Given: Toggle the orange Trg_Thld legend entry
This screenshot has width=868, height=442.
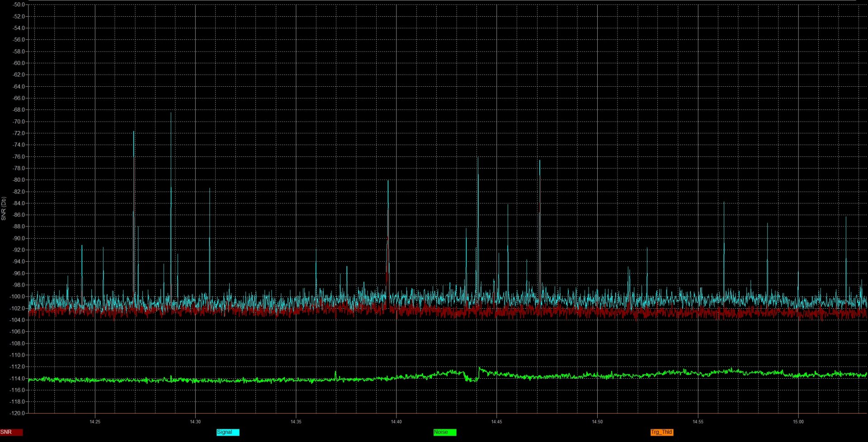Looking at the screenshot, I should 662,432.
